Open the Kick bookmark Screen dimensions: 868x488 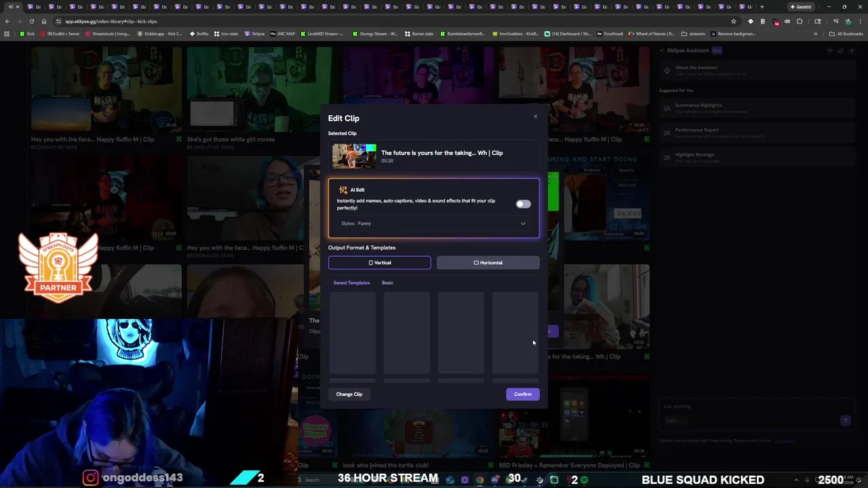point(27,34)
